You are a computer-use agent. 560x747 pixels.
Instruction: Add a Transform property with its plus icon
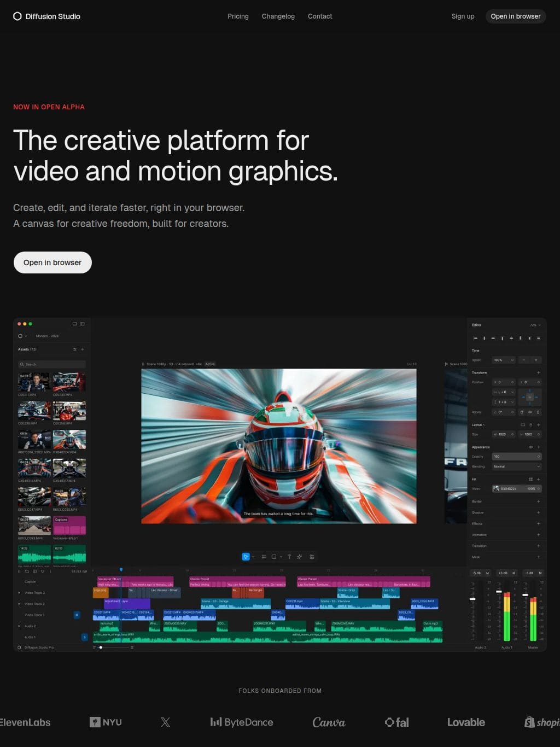538,372
